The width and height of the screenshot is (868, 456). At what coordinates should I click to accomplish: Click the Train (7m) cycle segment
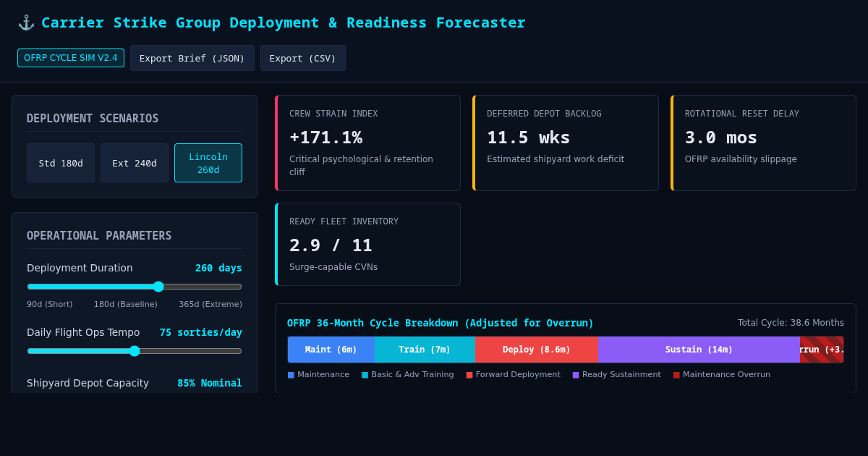pos(425,350)
